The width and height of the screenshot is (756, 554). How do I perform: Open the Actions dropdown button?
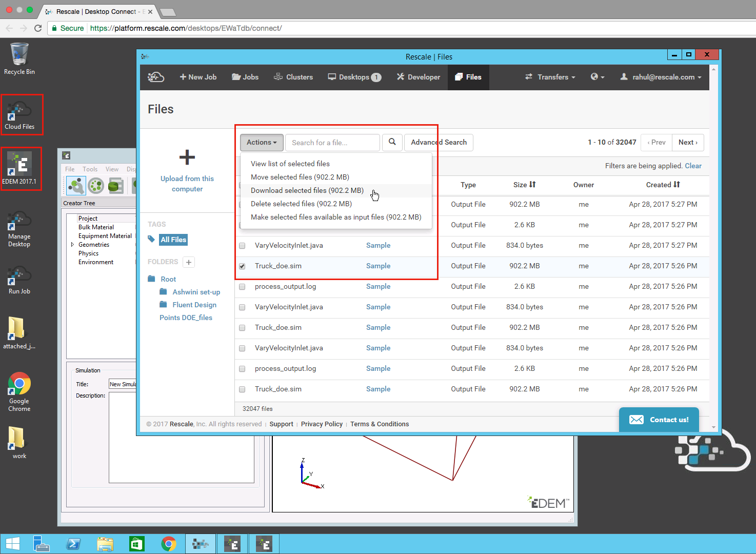coord(262,142)
